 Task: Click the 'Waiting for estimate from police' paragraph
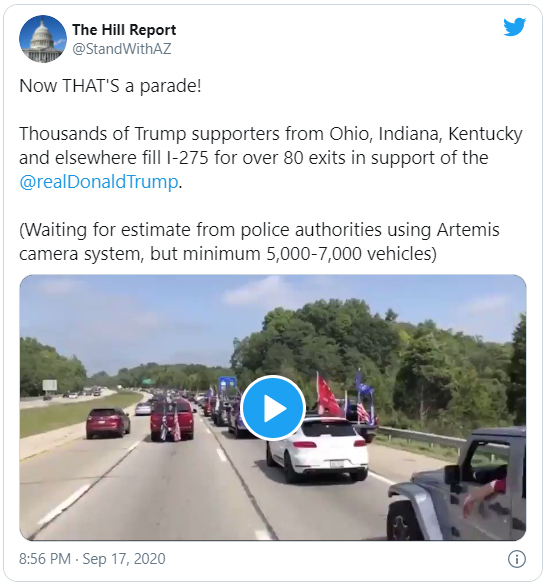click(259, 241)
